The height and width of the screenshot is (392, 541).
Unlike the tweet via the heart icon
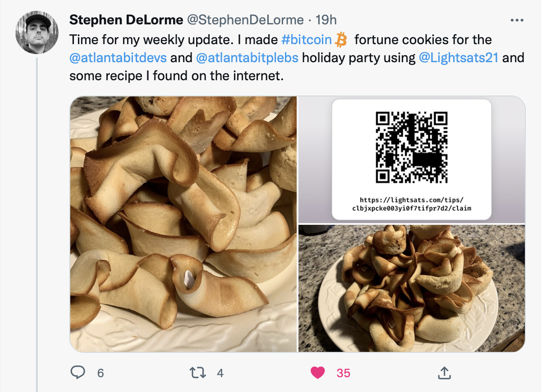pyautogui.click(x=318, y=373)
